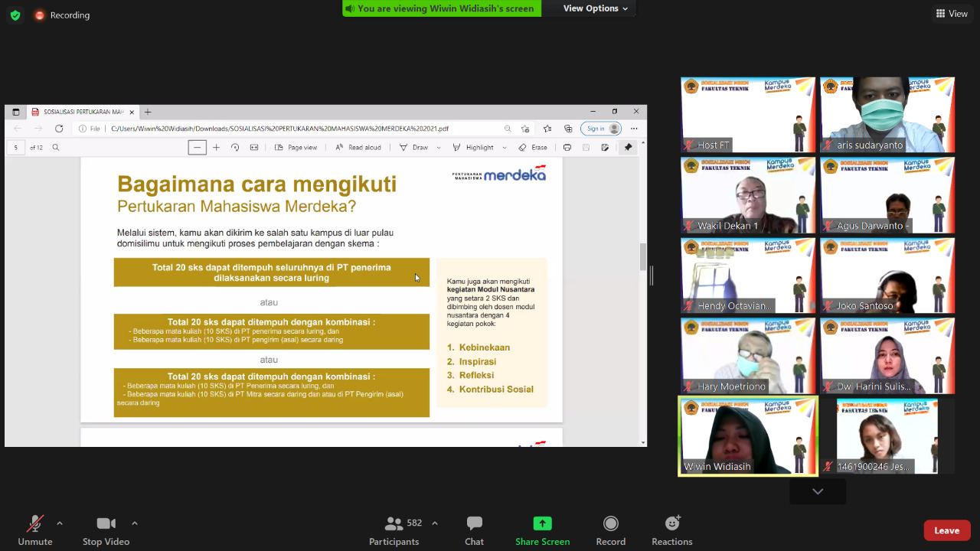Stop the video camera
The image size is (980, 551).
coord(106,530)
